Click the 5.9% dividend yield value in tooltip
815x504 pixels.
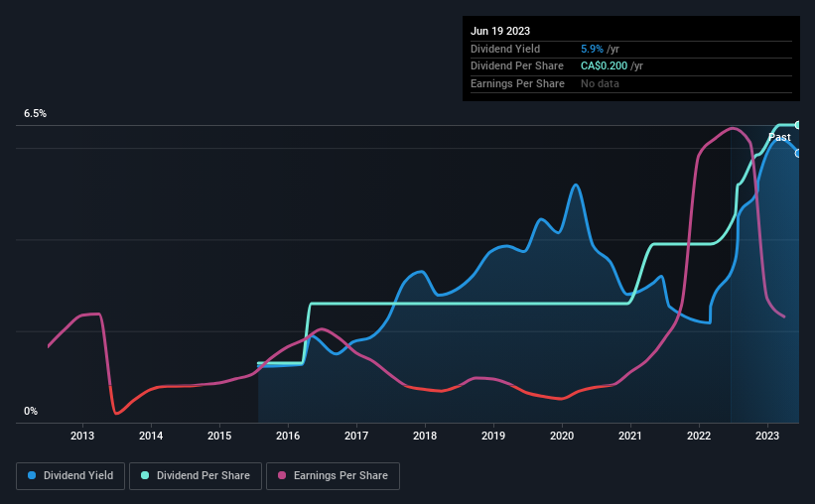[x=592, y=49]
